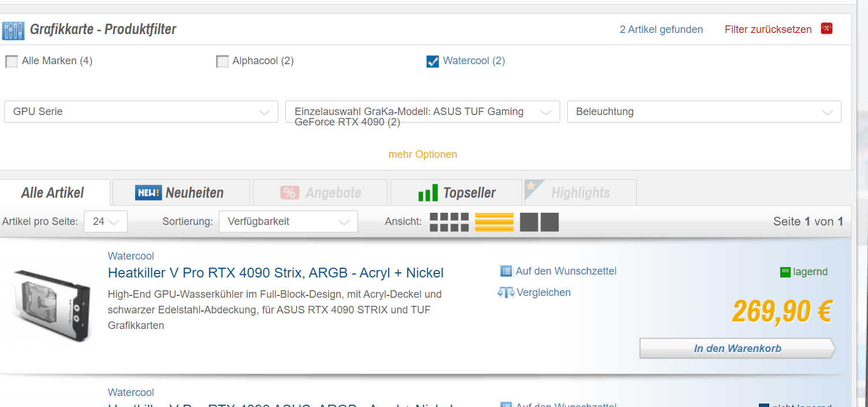The width and height of the screenshot is (868, 407).
Task: Click Auf den Wunschzettel for Strix cooler
Action: pyautogui.click(x=566, y=271)
